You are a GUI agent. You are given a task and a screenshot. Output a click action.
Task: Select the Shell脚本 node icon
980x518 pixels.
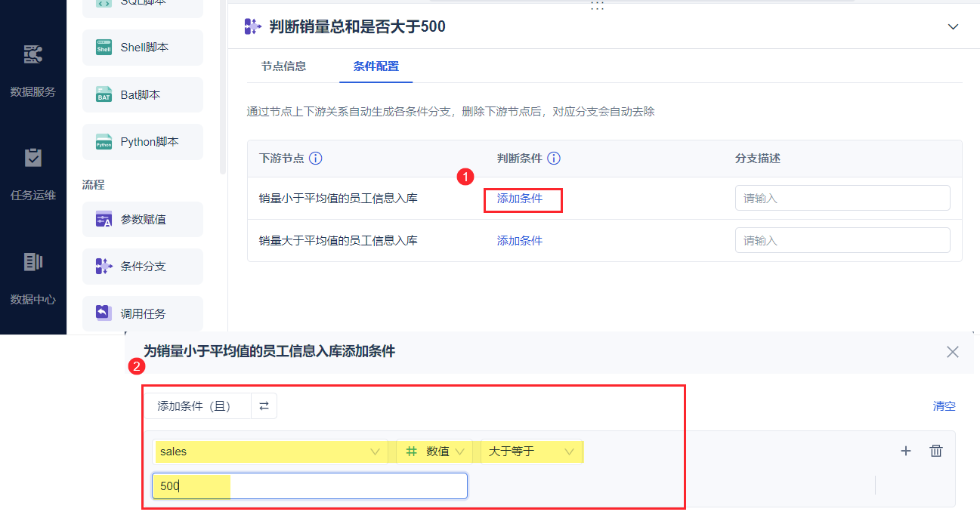pos(104,48)
